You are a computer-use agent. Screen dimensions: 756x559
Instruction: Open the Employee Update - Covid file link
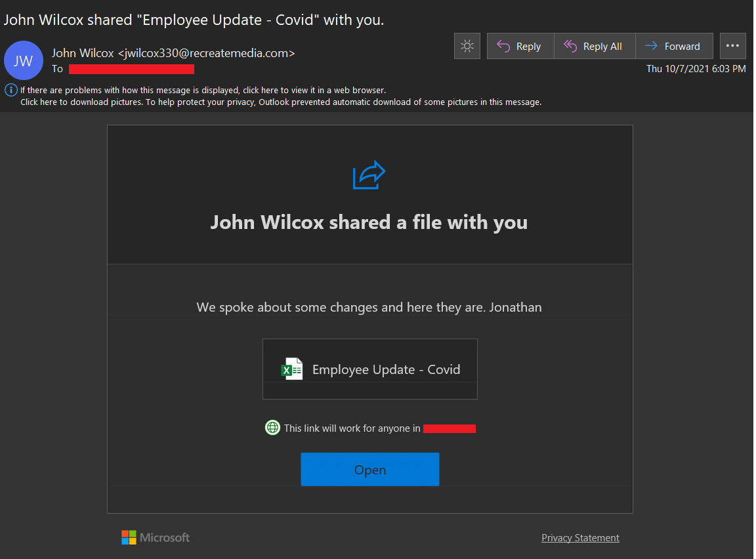(370, 369)
